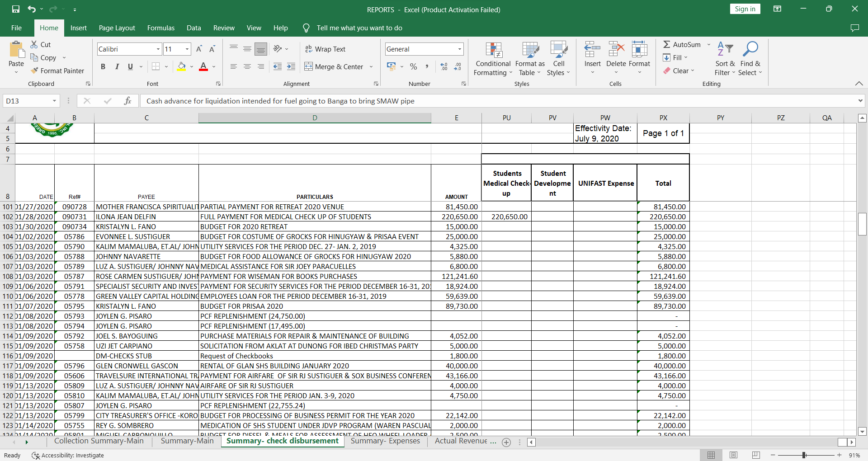This screenshot has width=868, height=461.
Task: Click Decrease Decimal icon
Action: point(458,66)
